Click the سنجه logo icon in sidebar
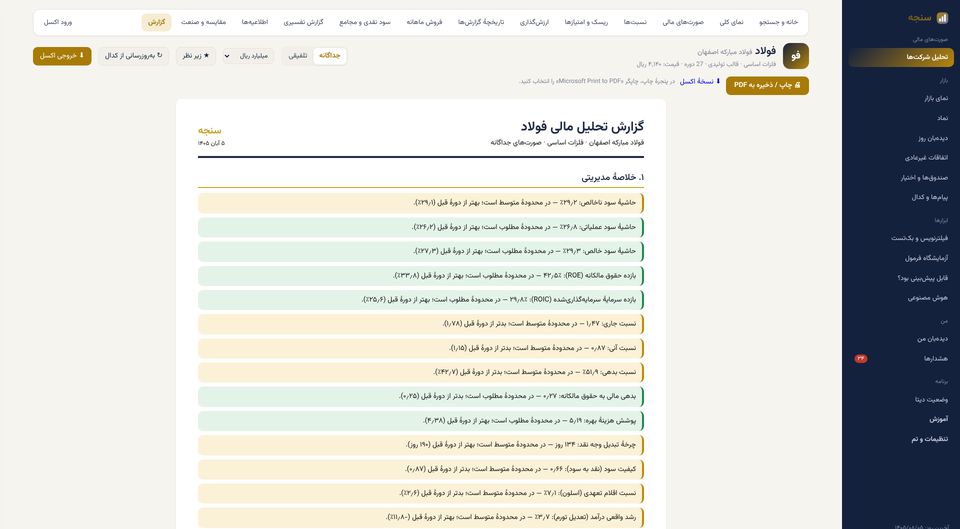This screenshot has height=529, width=960. [x=942, y=18]
